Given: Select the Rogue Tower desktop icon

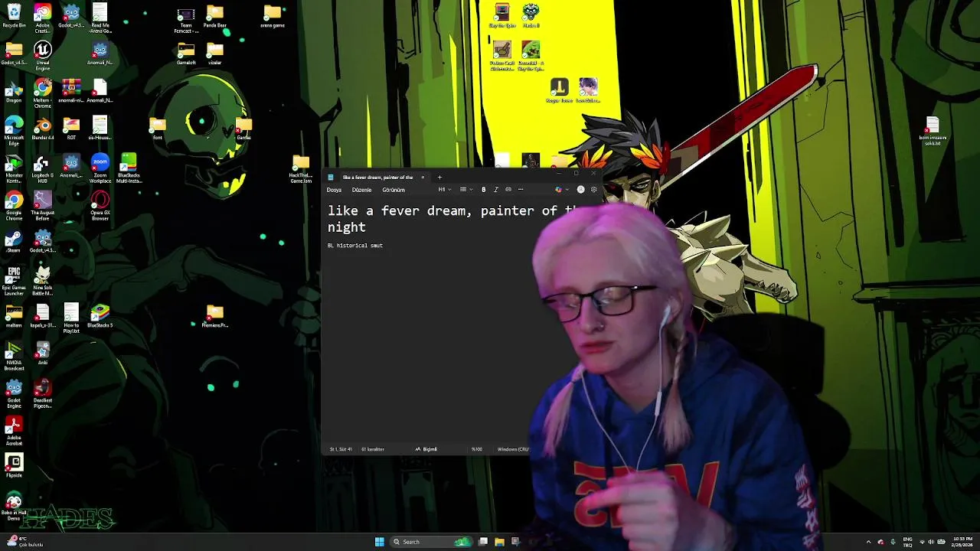Looking at the screenshot, I should click(x=559, y=90).
